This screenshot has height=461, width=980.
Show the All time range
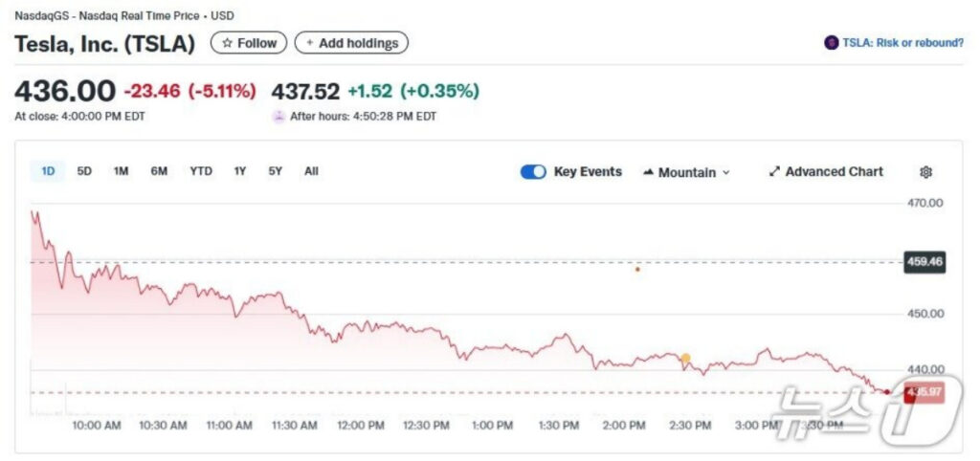[311, 171]
